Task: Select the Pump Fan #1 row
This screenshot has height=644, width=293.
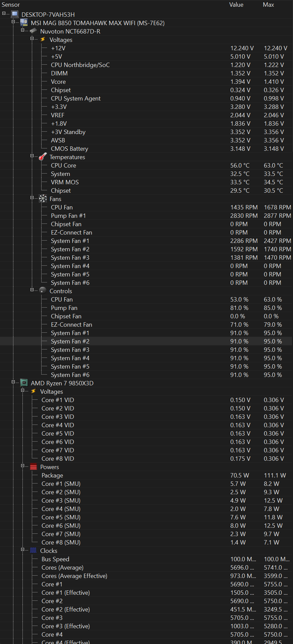Action: coord(146,216)
